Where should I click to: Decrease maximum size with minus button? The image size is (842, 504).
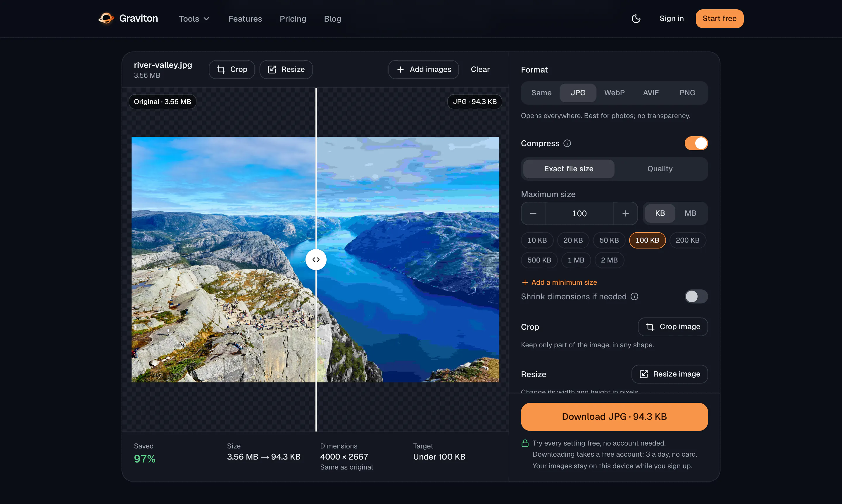tap(533, 213)
